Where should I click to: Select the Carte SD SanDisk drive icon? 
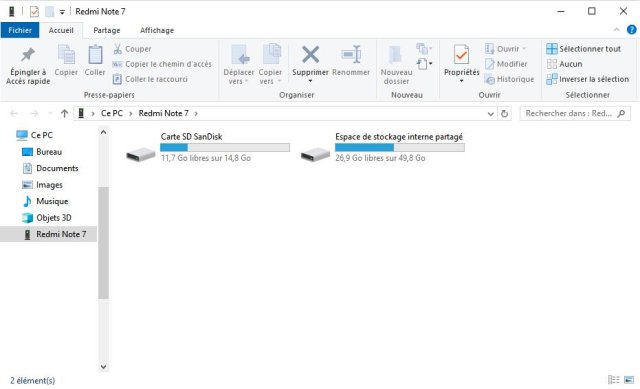coord(141,155)
